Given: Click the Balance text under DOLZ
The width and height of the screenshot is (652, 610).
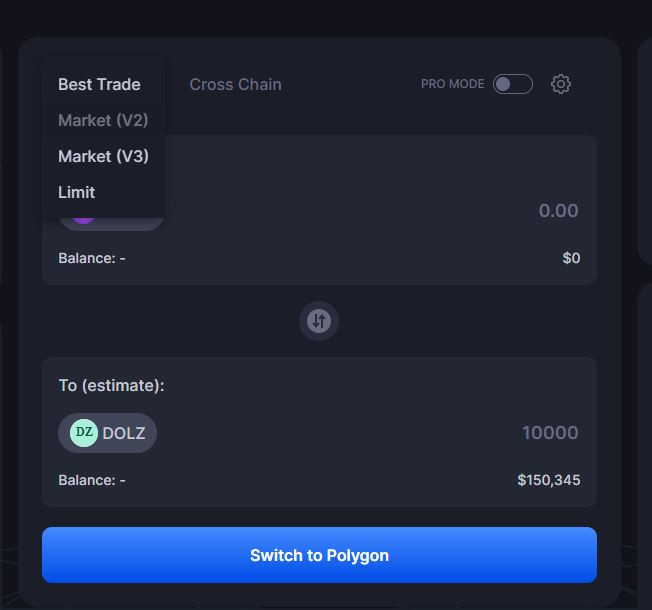Looking at the screenshot, I should [x=92, y=480].
